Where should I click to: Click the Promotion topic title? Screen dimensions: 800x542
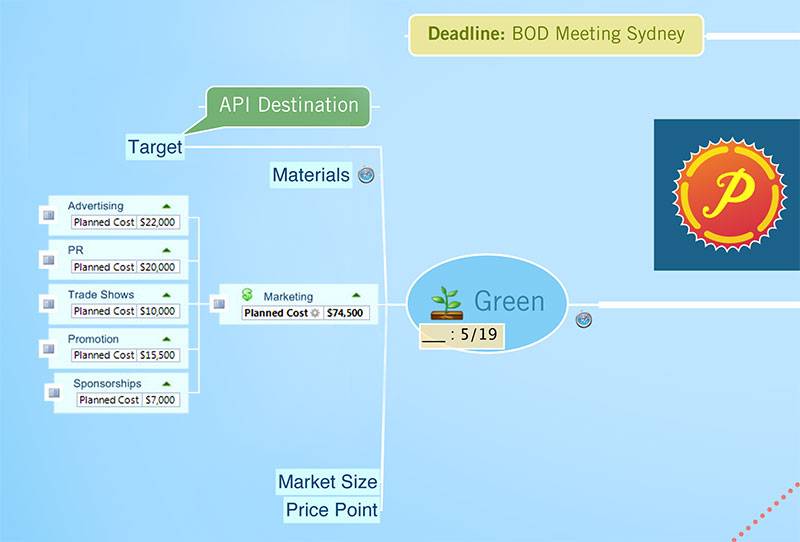[x=93, y=339]
